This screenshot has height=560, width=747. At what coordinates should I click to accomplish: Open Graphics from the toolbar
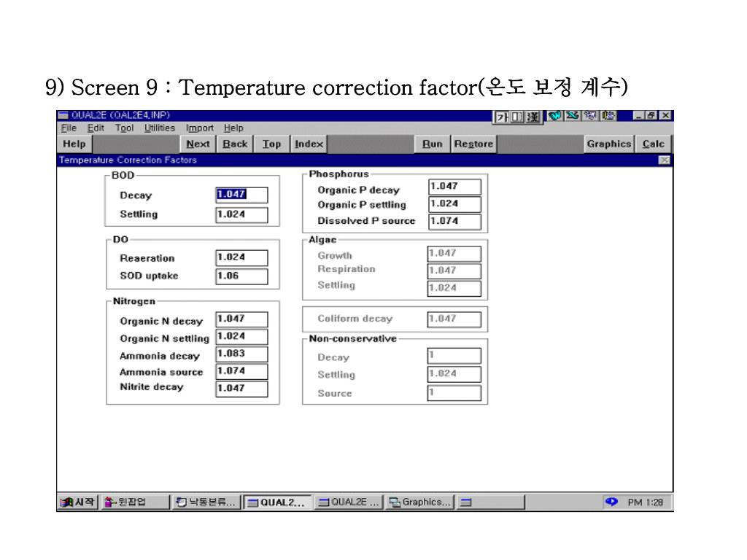(x=609, y=144)
